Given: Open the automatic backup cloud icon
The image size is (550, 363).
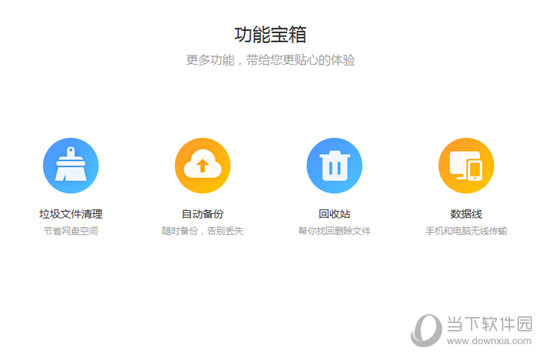Looking at the screenshot, I should (203, 166).
